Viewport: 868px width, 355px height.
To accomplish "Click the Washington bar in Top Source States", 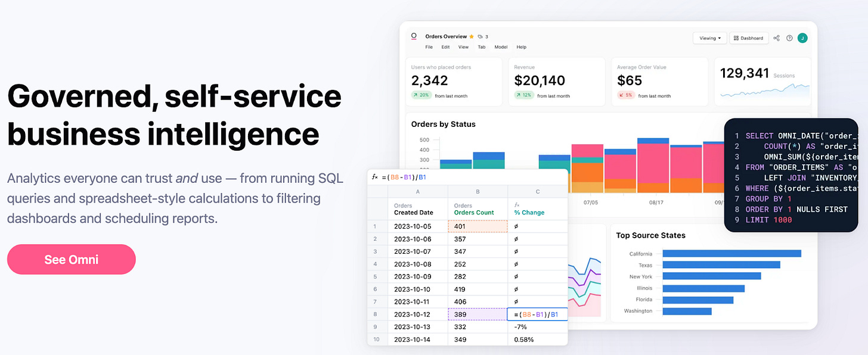I will point(687,311).
